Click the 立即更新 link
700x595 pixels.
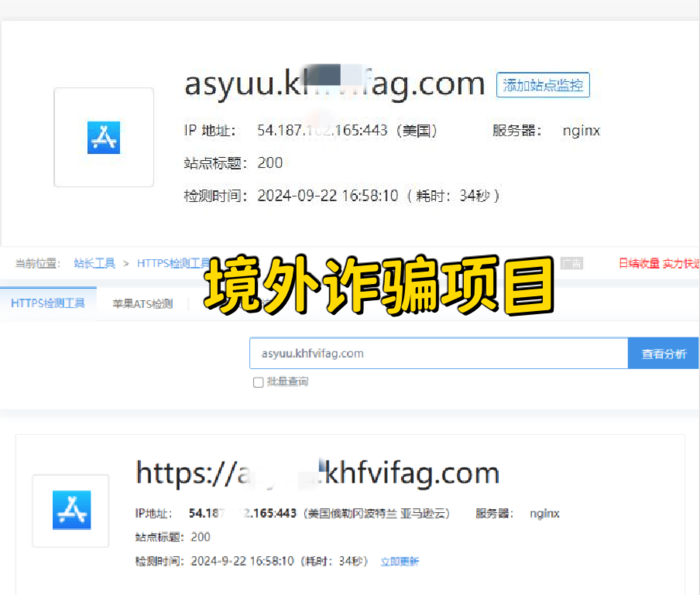(400, 561)
